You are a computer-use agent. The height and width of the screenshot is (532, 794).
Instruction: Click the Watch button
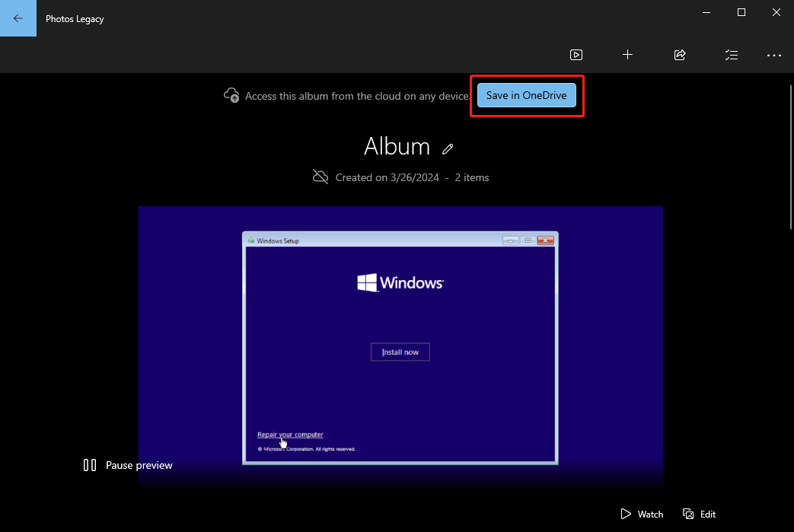coord(642,514)
